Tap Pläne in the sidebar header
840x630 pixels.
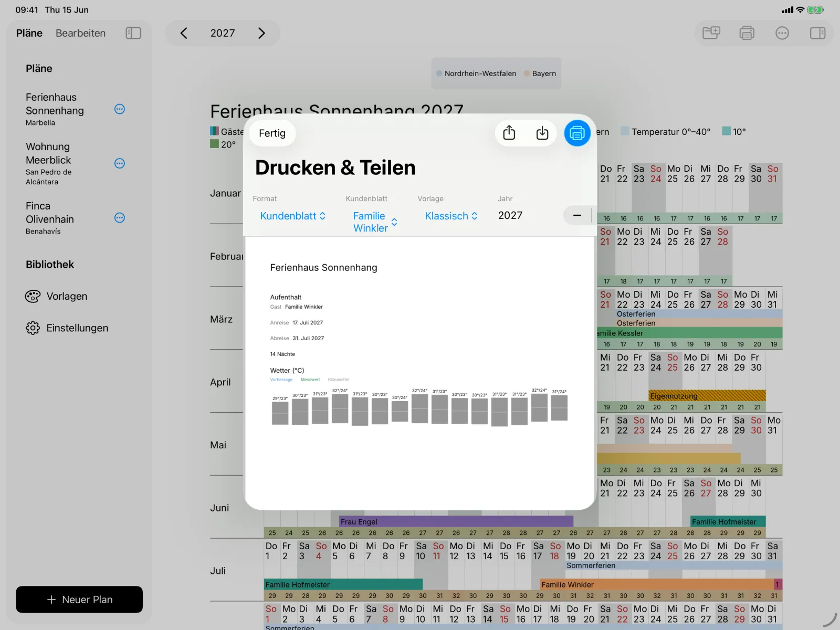(x=29, y=33)
